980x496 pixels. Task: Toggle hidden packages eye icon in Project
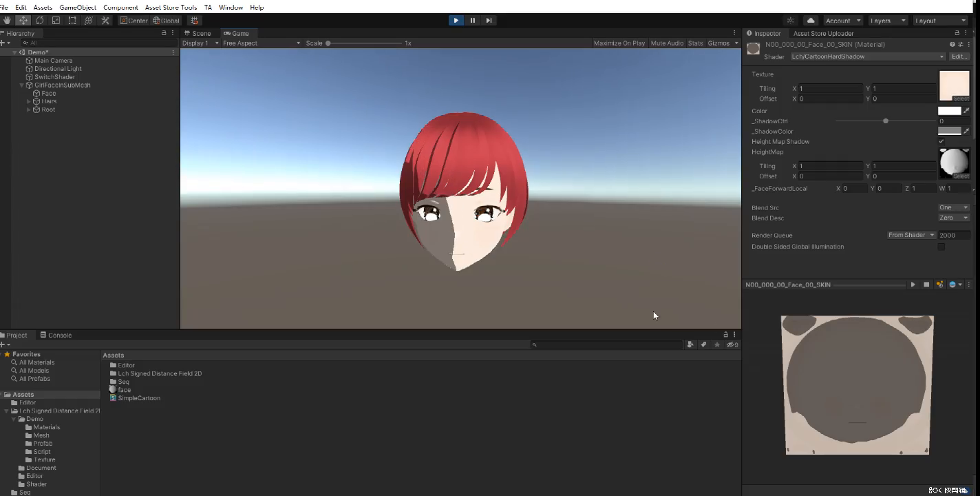733,344
